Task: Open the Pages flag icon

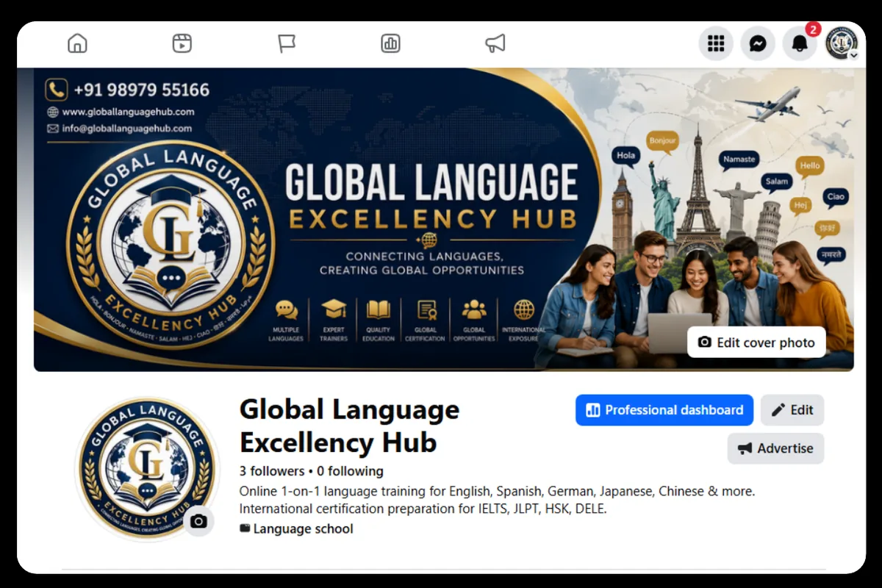Action: (287, 43)
